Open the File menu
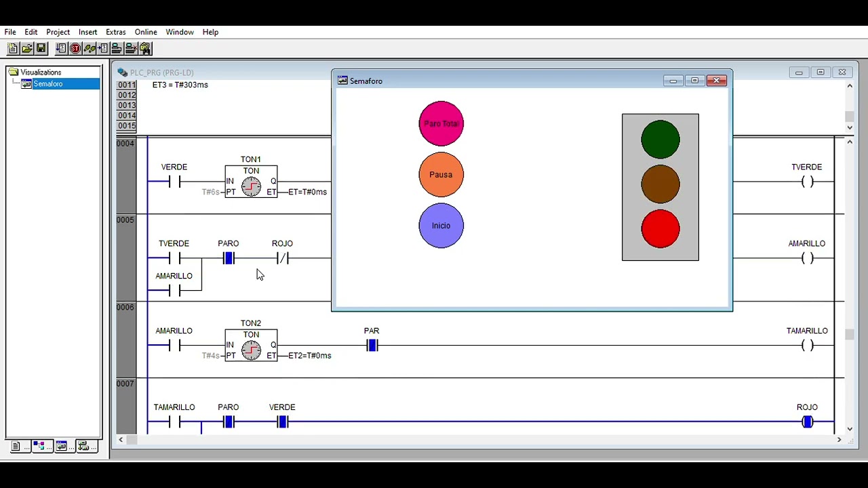 [10, 32]
